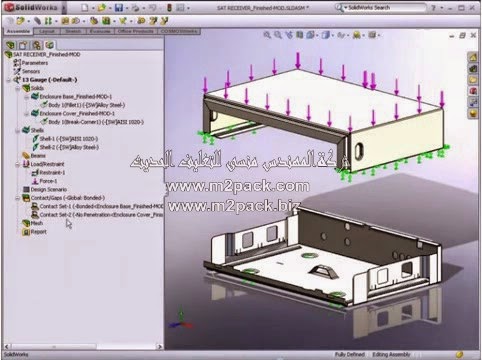This screenshot has height=360, width=482.
Task: Click the Undo arrow icon
Action: 153,7
